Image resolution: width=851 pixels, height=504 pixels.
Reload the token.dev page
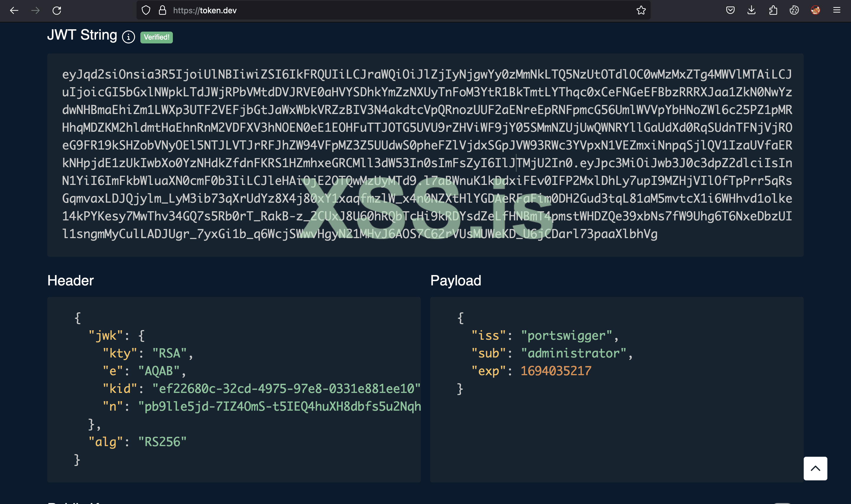(57, 11)
